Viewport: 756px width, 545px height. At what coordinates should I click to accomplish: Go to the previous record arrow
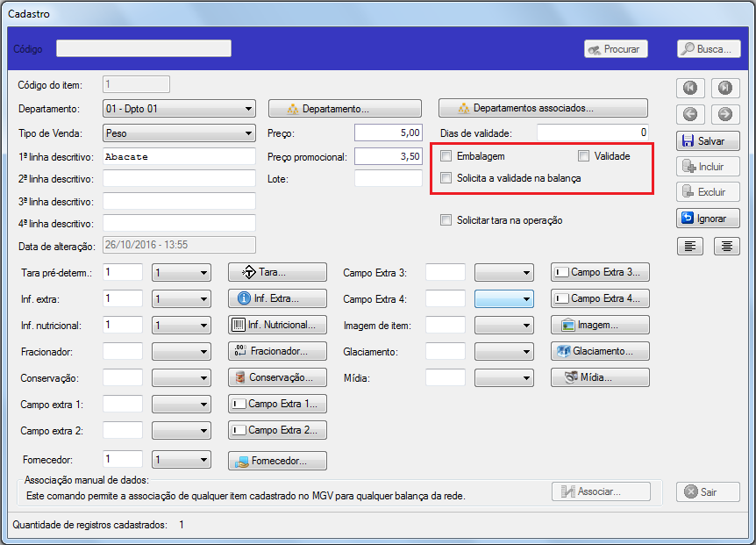pos(690,114)
